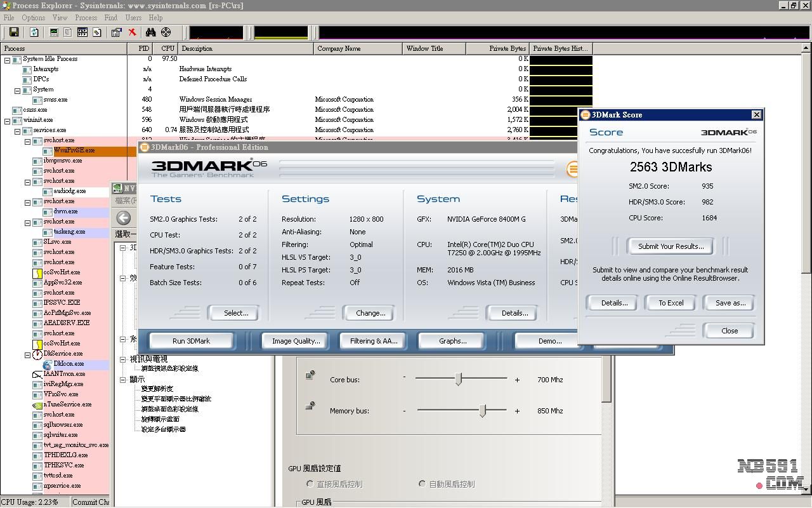Click the Run 3DMark button
The width and height of the screenshot is (812, 508).
[191, 341]
